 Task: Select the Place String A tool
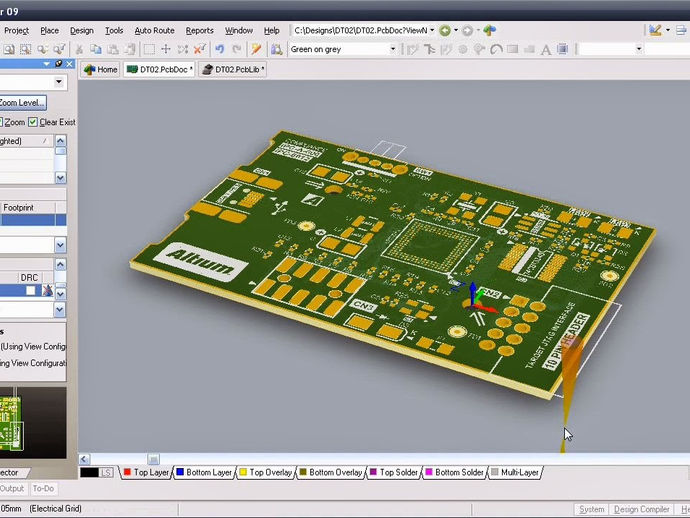click(546, 49)
